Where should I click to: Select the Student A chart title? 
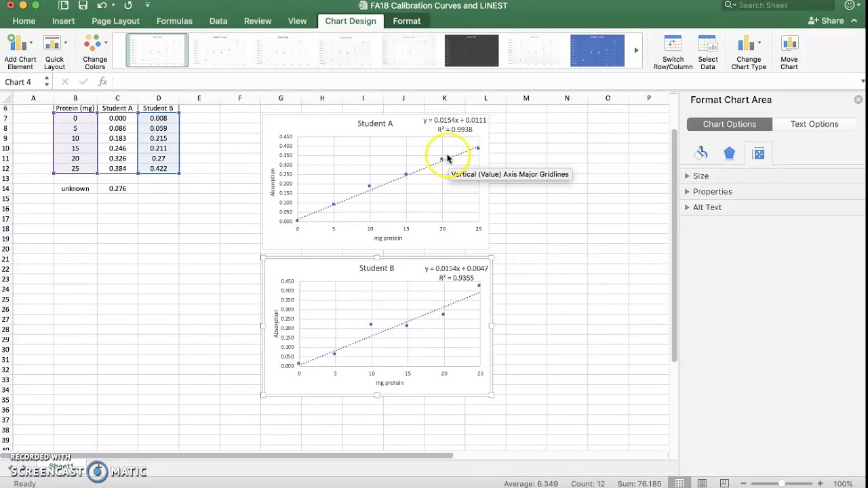(x=375, y=124)
